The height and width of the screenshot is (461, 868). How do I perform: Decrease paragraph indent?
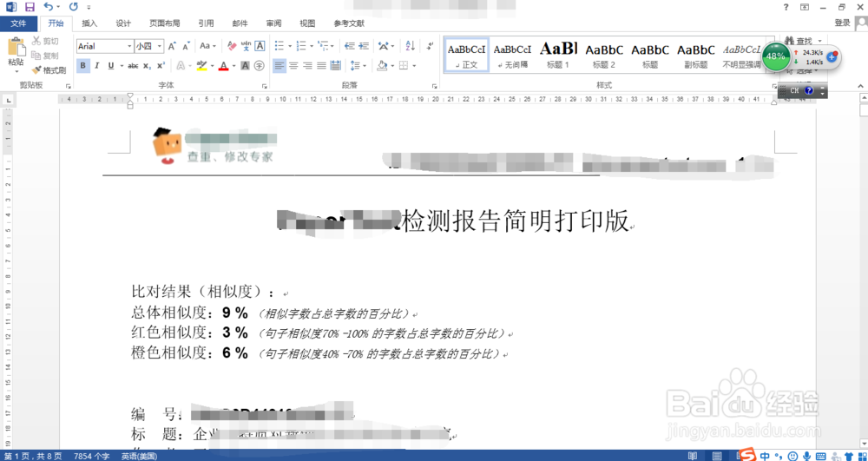[x=349, y=46]
